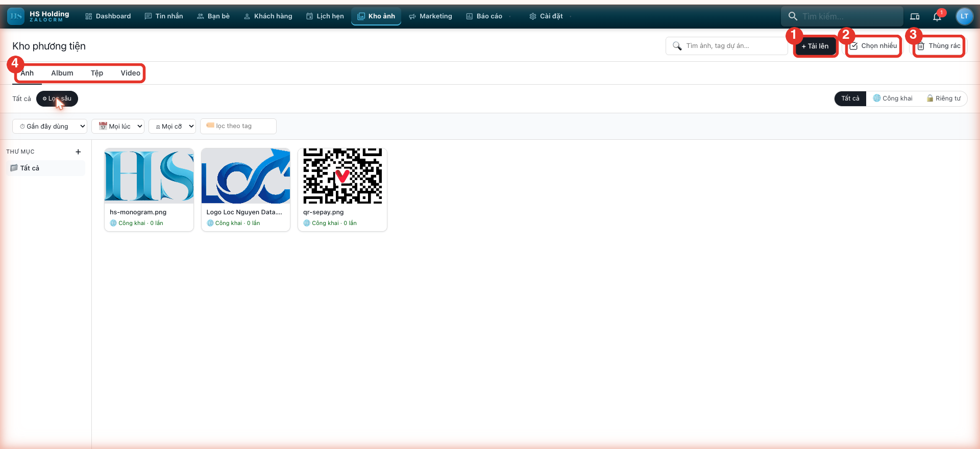This screenshot has width=980, height=449.
Task: Click the globe icon under qr-sepay.png
Action: [307, 223]
